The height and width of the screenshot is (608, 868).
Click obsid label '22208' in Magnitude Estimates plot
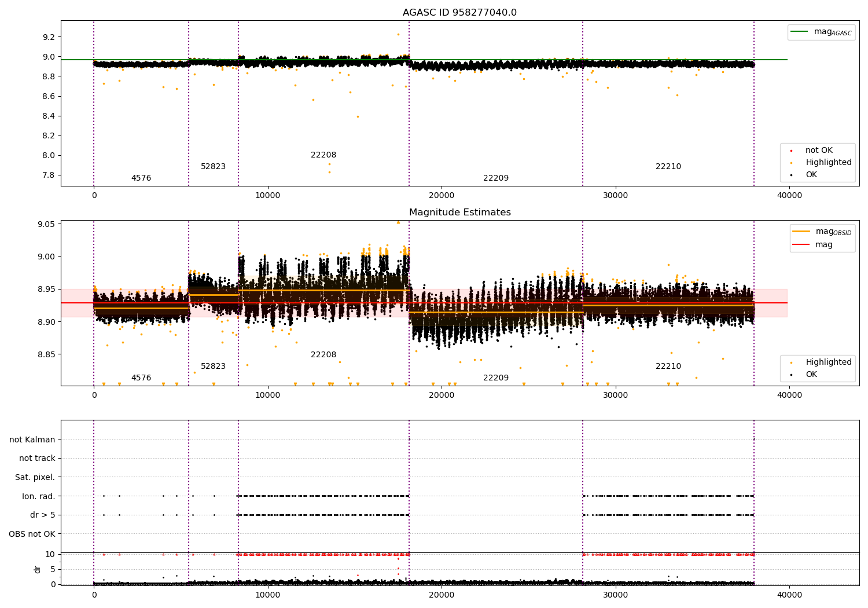[323, 355]
